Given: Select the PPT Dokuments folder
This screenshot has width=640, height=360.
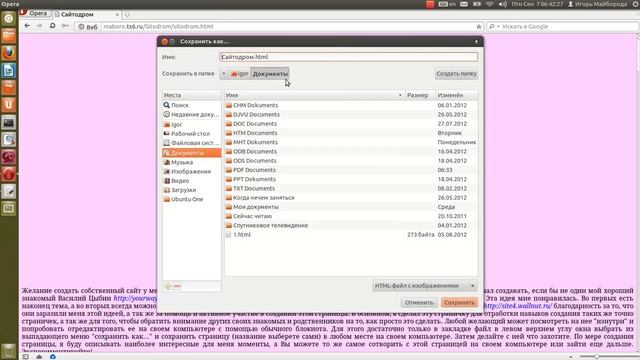Looking at the screenshot, I should (x=351, y=179).
